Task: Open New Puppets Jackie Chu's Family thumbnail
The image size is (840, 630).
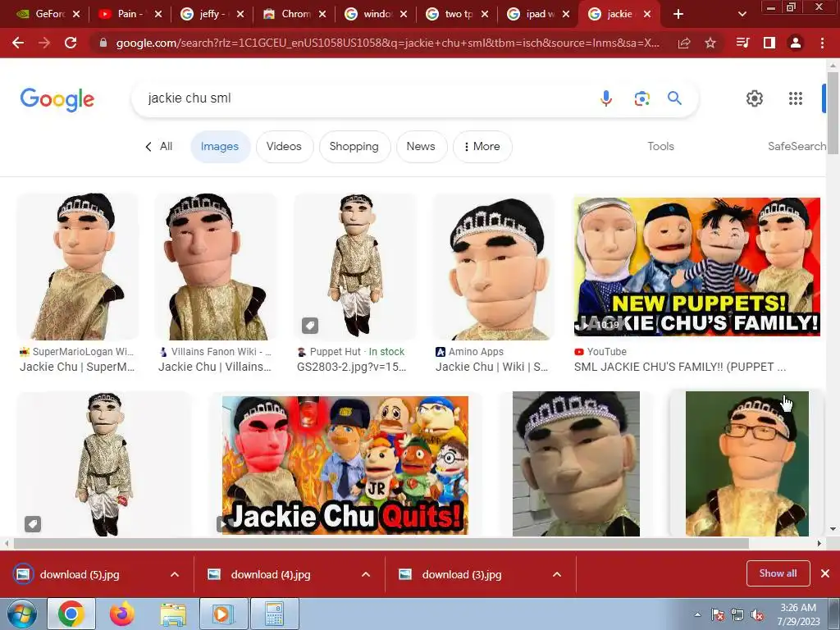Action: tap(697, 267)
